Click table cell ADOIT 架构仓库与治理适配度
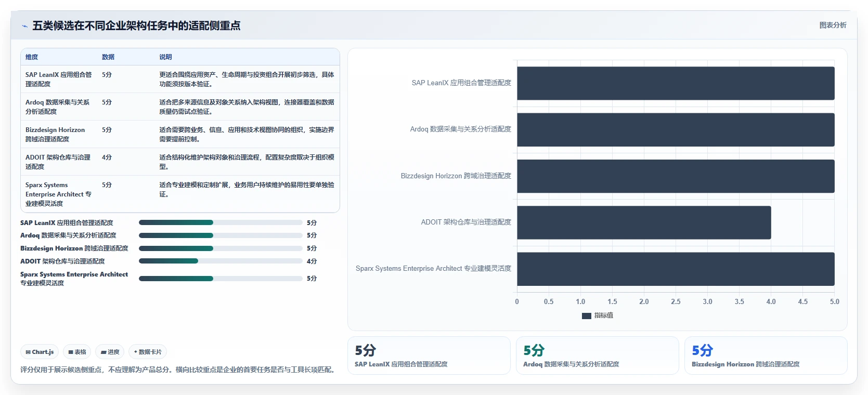 pos(58,162)
